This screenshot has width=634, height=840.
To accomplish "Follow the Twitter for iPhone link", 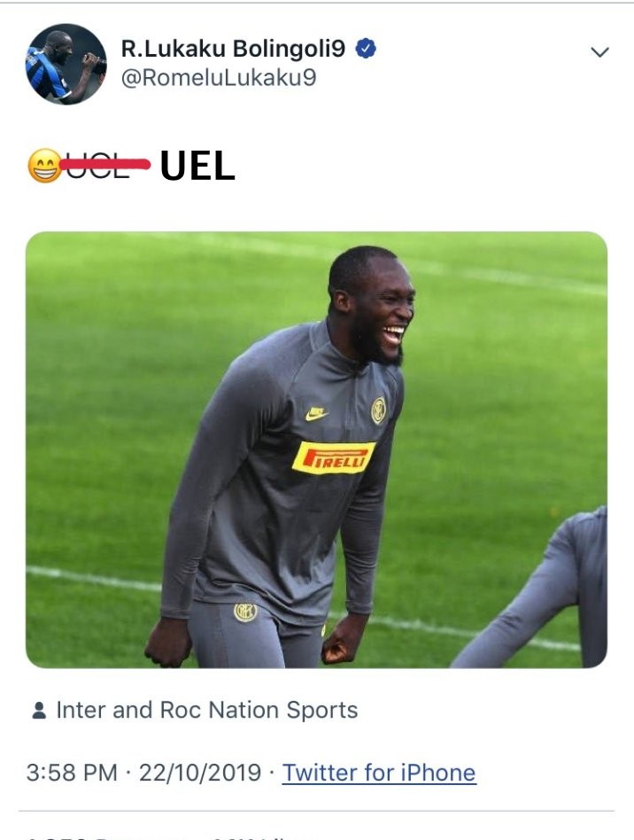I will (x=379, y=773).
